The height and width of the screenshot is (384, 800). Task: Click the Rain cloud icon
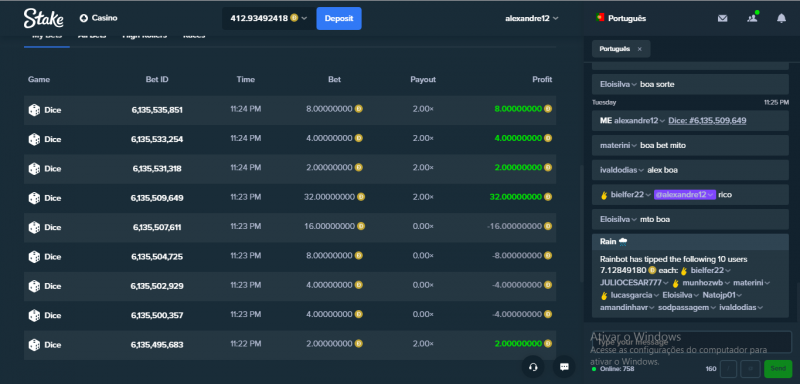point(623,241)
